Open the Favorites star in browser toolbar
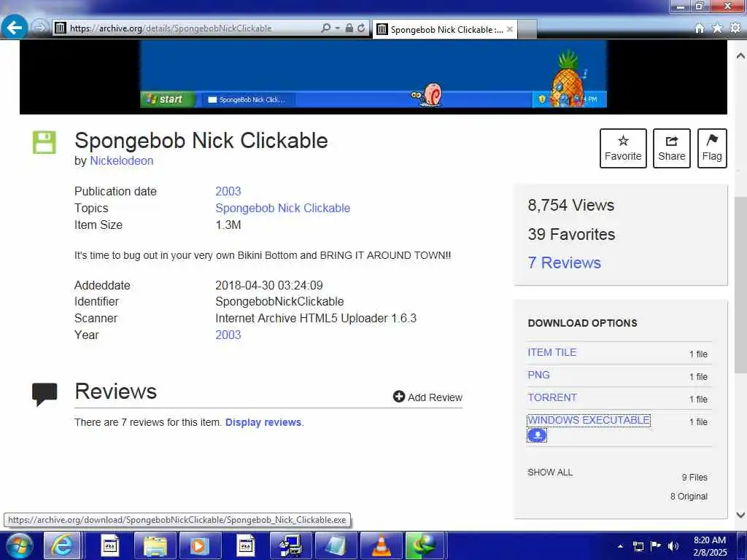The width and height of the screenshot is (747, 560). 717,28
